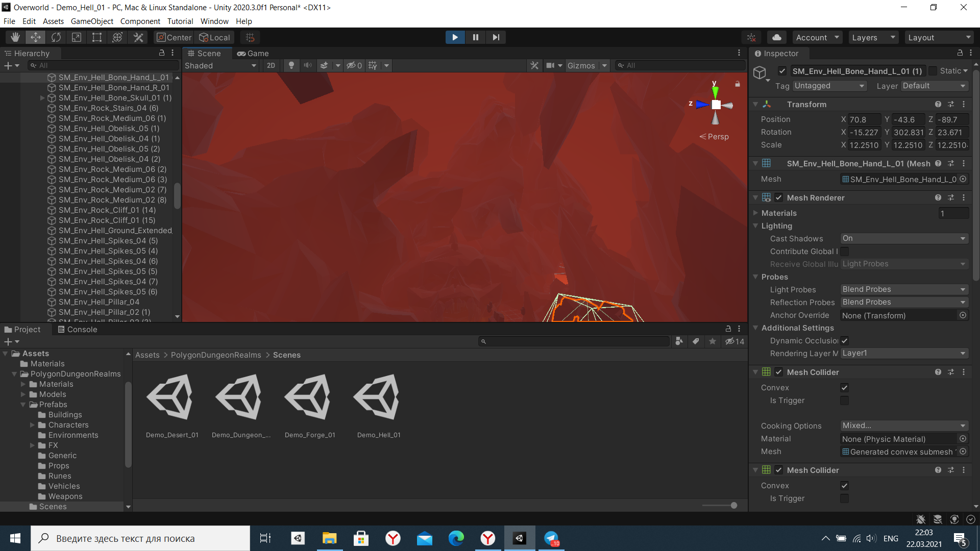
Task: Lock the Hierarchy panel
Action: click(162, 53)
